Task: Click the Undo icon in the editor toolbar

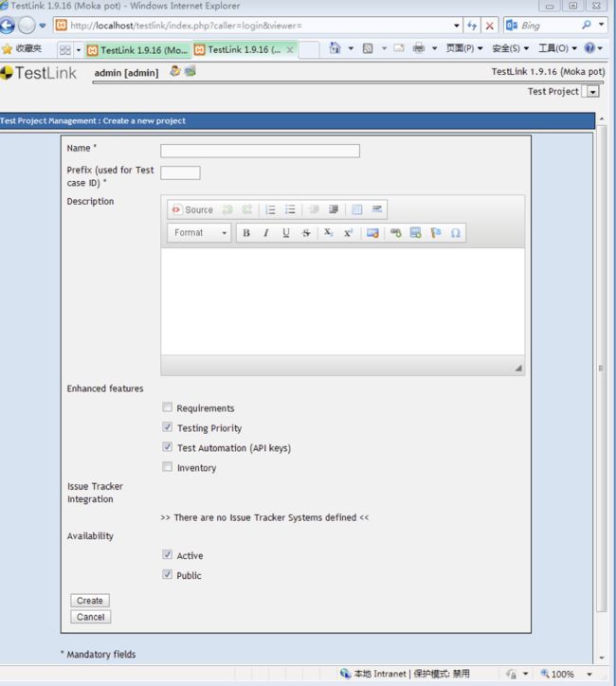Action: [227, 209]
